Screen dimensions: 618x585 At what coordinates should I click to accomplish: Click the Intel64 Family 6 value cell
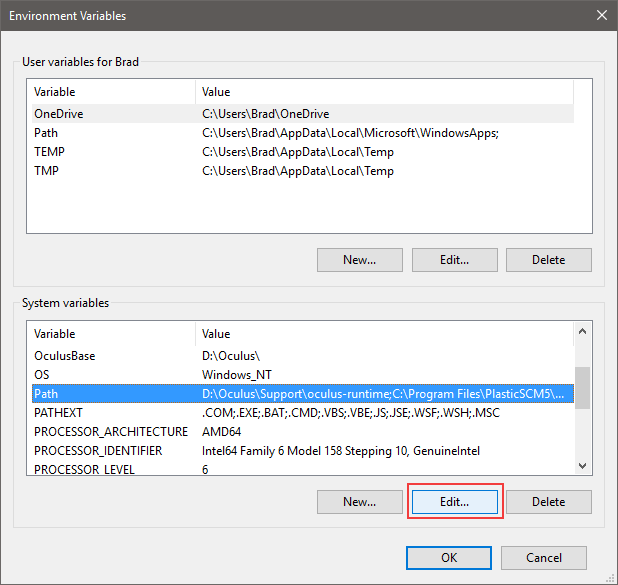(341, 451)
